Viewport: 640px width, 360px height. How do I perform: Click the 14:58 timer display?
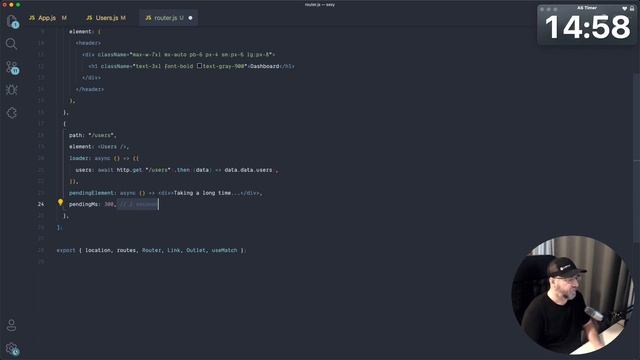[x=587, y=27]
